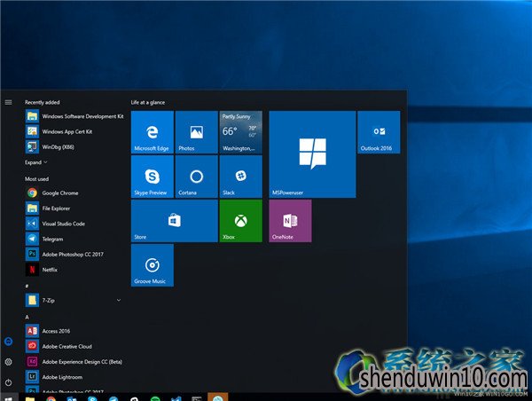This screenshot has width=532, height=401.
Task: Click the Life at a glance group title
Action: tap(148, 102)
